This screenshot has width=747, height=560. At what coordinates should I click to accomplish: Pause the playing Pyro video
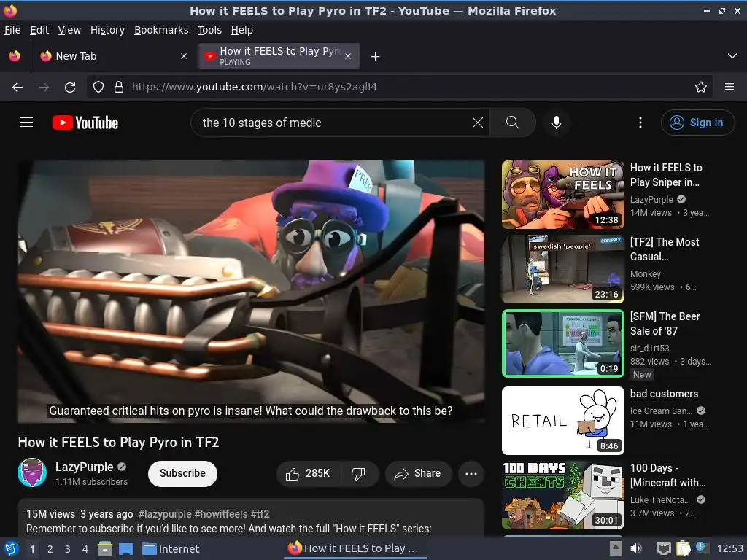[x=251, y=292]
